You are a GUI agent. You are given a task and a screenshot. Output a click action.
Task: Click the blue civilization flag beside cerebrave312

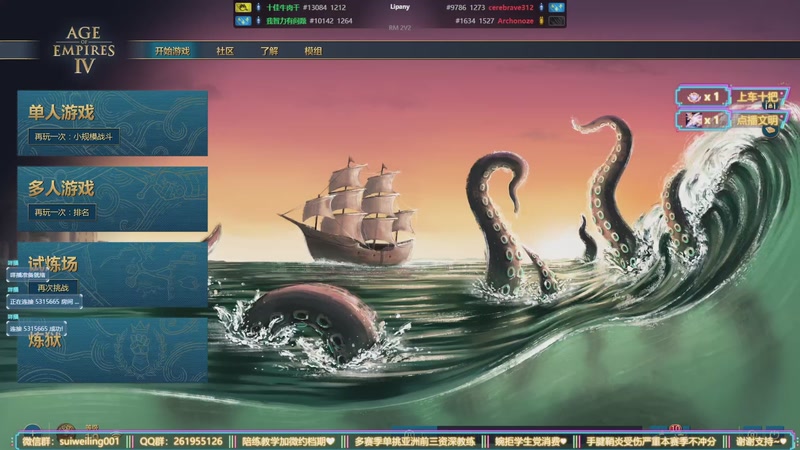pyautogui.click(x=556, y=7)
